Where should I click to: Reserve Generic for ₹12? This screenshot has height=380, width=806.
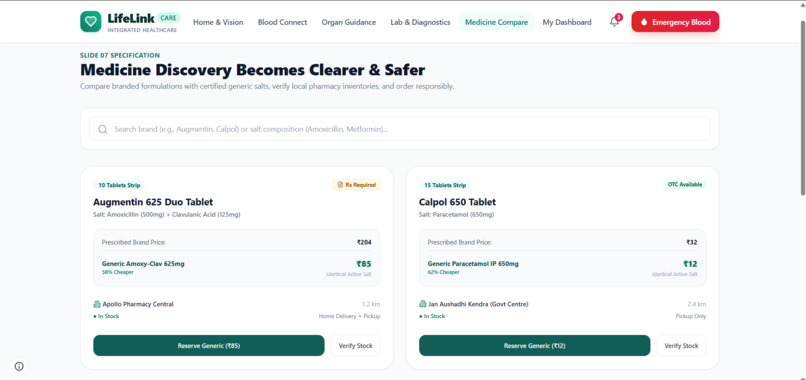(535, 346)
